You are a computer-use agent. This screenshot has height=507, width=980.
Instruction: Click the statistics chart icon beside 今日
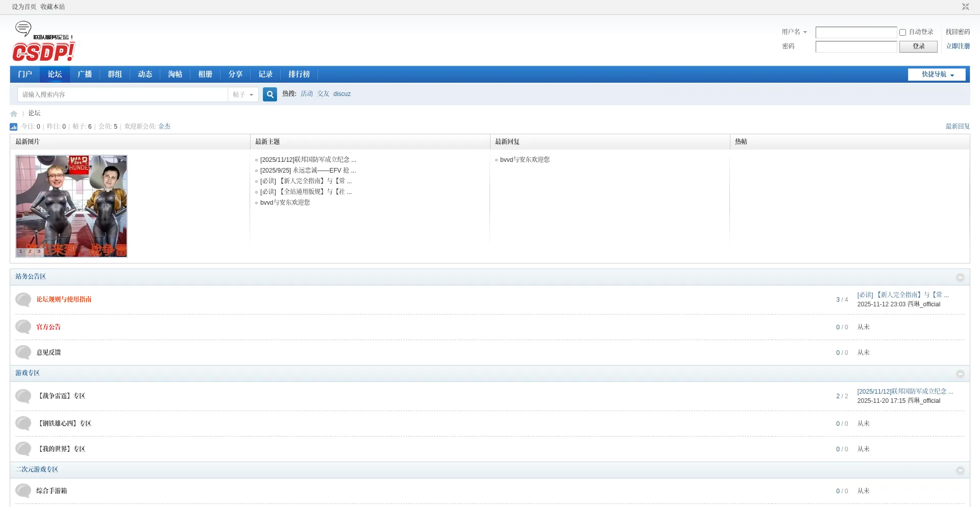(x=14, y=127)
